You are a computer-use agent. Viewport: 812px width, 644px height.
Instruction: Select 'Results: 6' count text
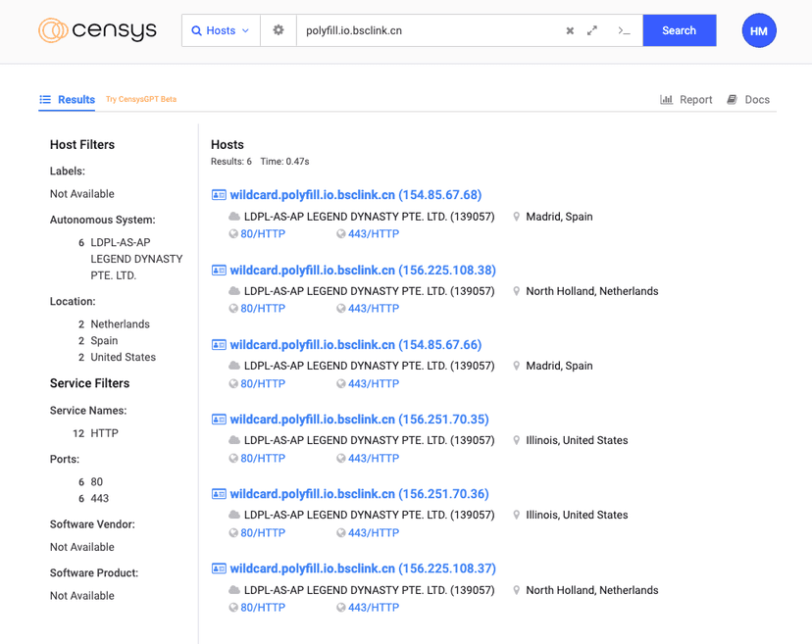point(231,162)
